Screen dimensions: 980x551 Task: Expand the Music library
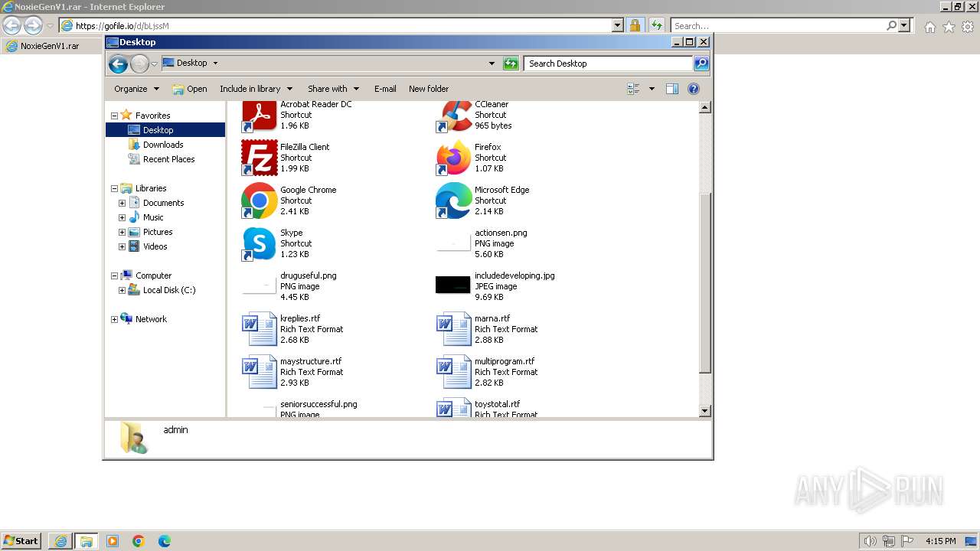122,217
